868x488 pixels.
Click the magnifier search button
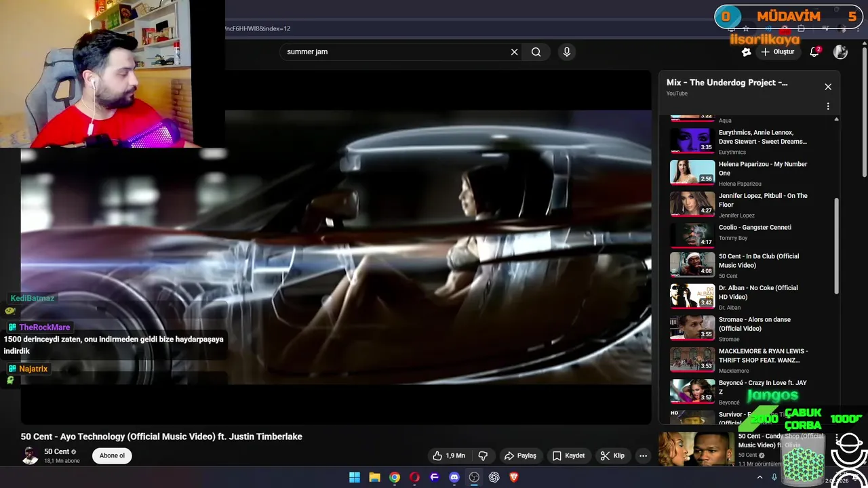coord(536,52)
